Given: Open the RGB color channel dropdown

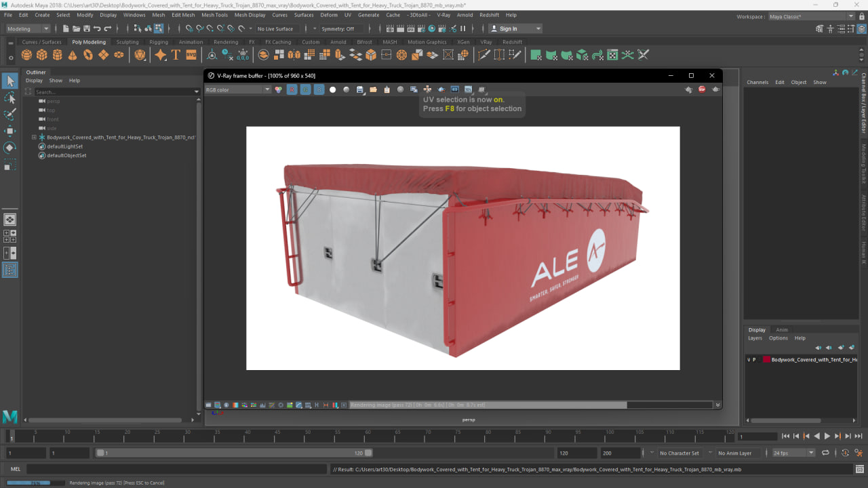Looking at the screenshot, I should point(238,89).
